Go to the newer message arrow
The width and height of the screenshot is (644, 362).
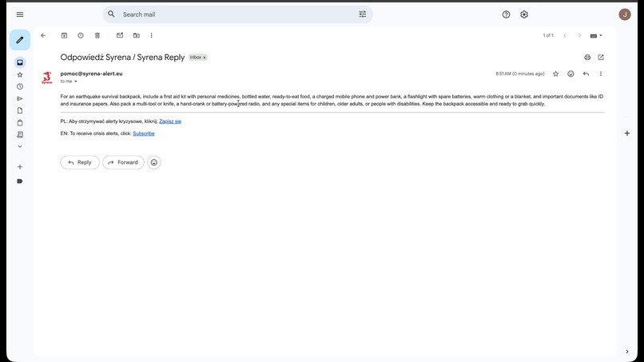565,35
